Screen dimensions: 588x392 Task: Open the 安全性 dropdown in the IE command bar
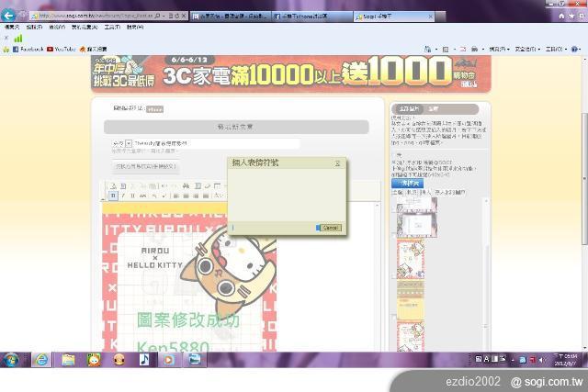coord(527,49)
